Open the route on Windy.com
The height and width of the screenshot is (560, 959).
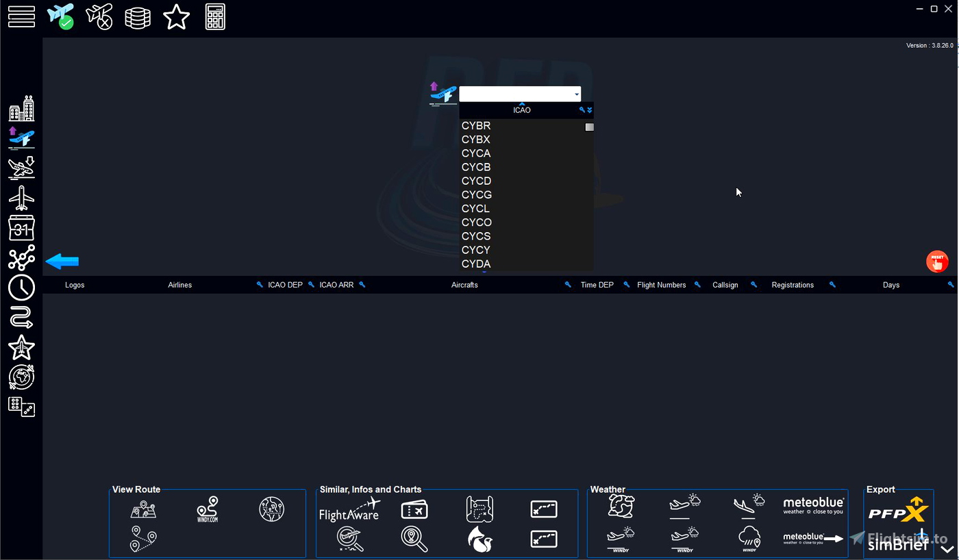[208, 509]
